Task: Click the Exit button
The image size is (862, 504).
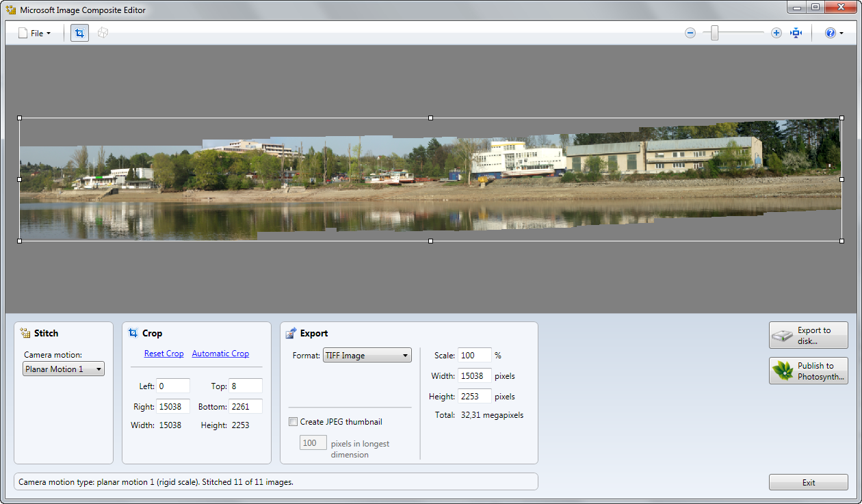Action: coord(809,483)
